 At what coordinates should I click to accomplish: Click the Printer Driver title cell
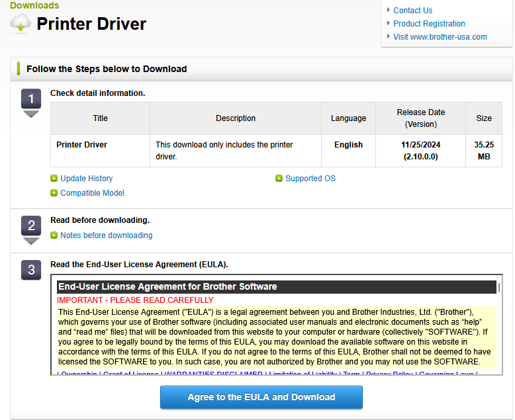(100, 151)
